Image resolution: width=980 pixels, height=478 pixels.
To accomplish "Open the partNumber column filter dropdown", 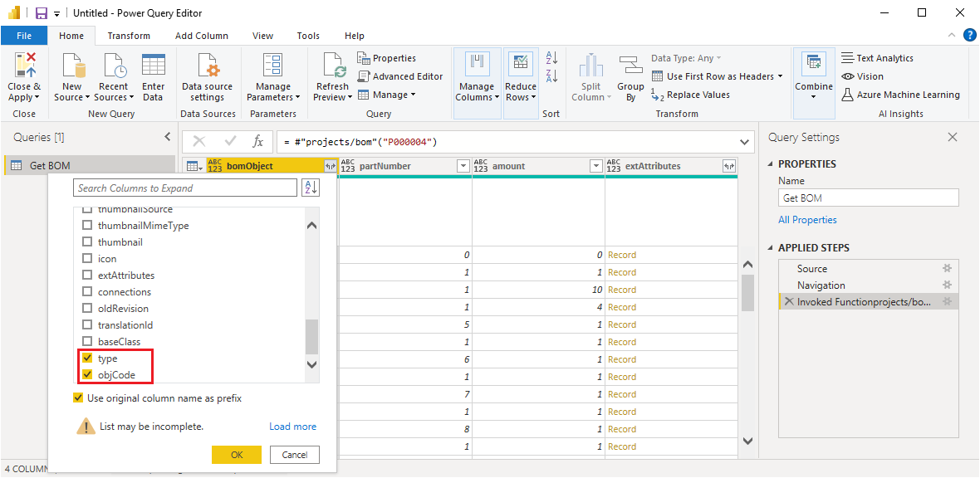I will tap(463, 166).
